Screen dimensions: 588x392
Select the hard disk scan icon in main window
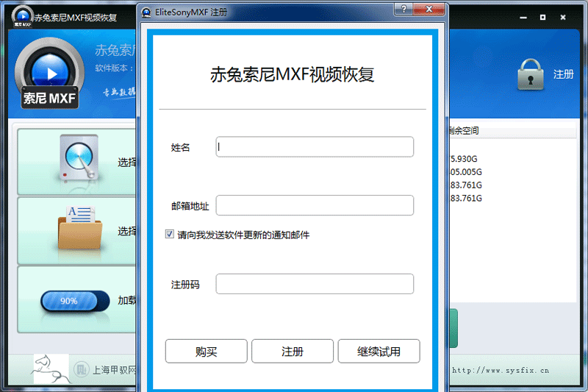79,157
